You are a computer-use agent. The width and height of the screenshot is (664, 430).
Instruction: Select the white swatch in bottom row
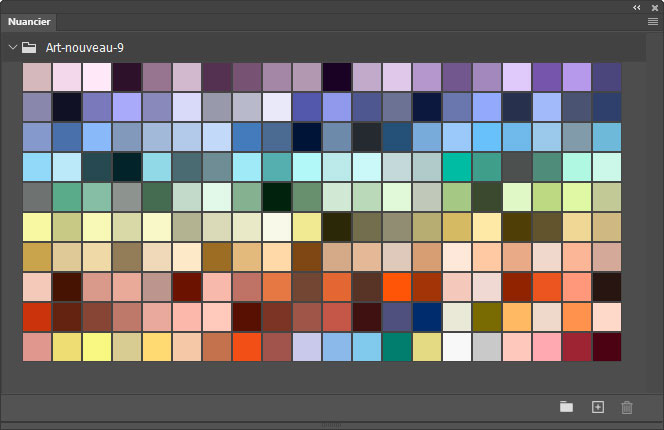tap(457, 347)
